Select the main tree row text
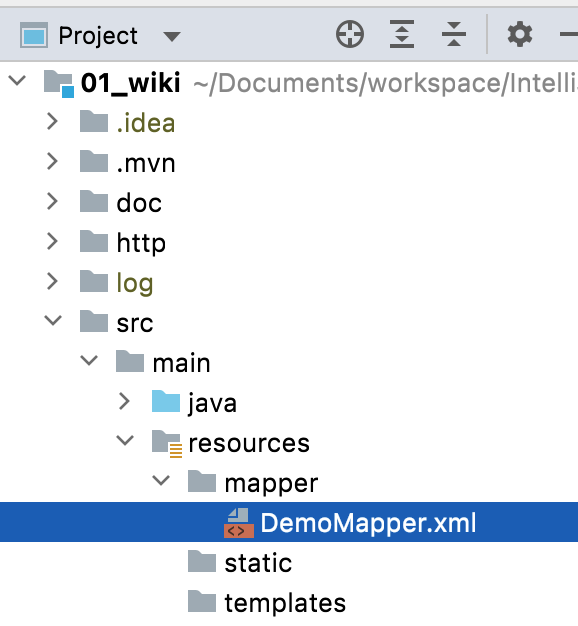Viewport: 578px width, 626px height. (x=181, y=363)
